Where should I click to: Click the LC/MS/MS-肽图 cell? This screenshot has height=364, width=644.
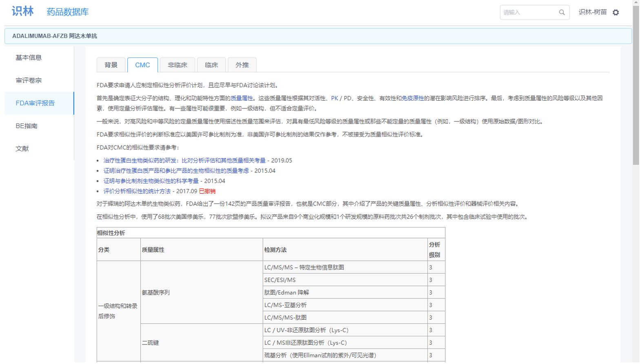(x=345, y=318)
